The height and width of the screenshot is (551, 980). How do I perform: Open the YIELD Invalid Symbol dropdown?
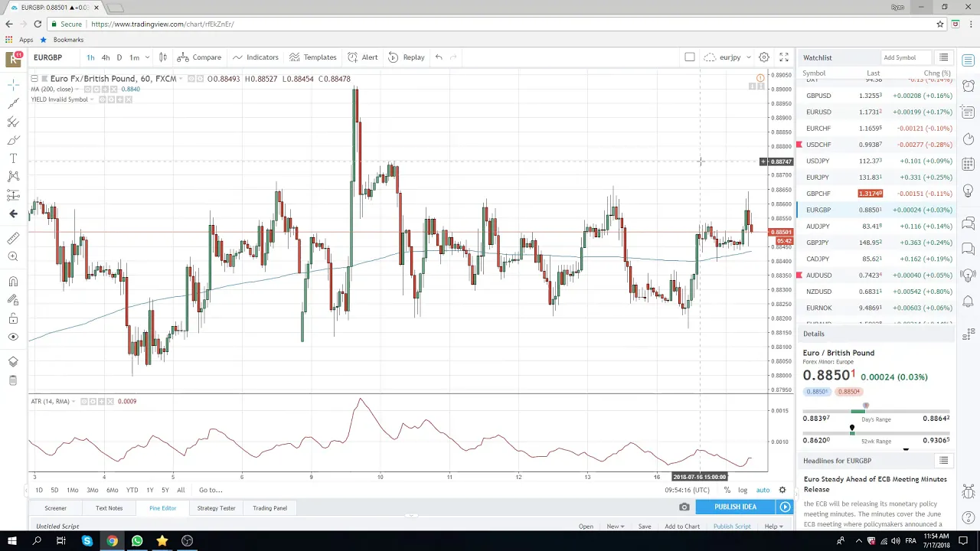(x=93, y=99)
